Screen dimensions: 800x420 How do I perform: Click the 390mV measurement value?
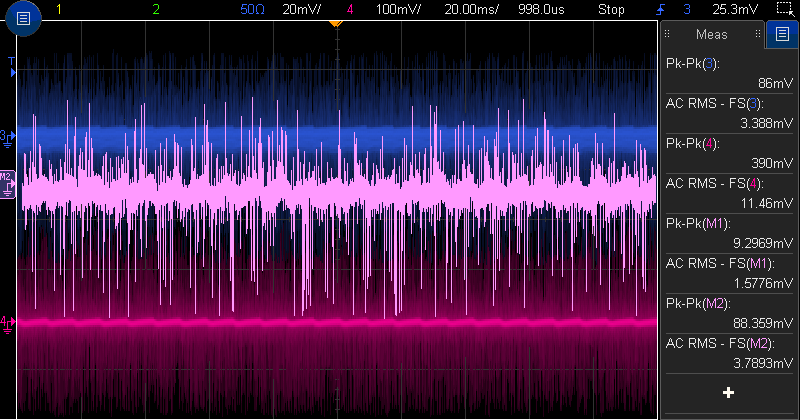(x=772, y=163)
